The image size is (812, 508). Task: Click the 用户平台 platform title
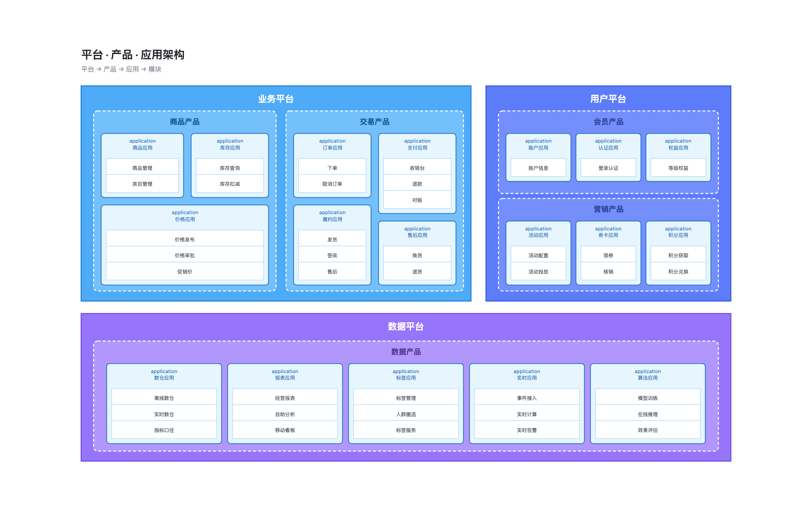pos(608,99)
